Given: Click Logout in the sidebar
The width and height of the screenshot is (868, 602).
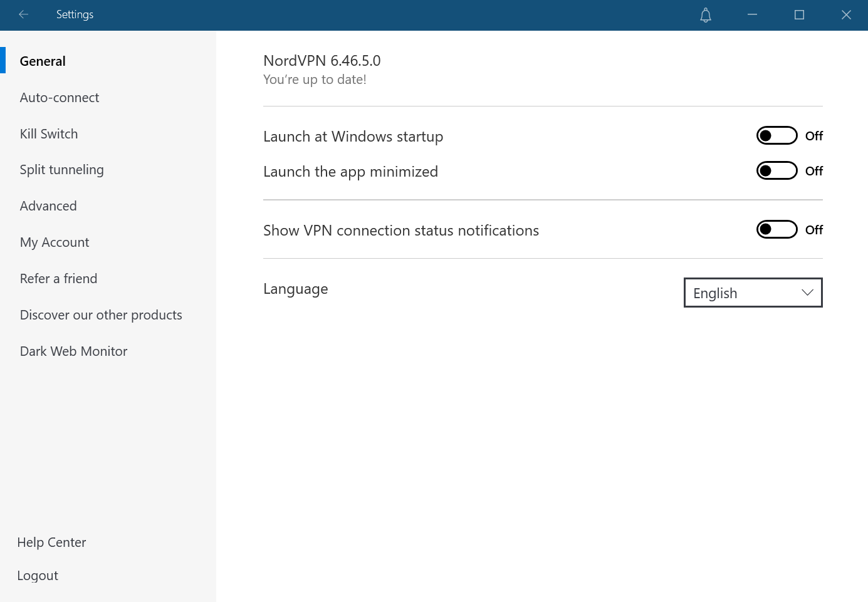Looking at the screenshot, I should pyautogui.click(x=38, y=576).
